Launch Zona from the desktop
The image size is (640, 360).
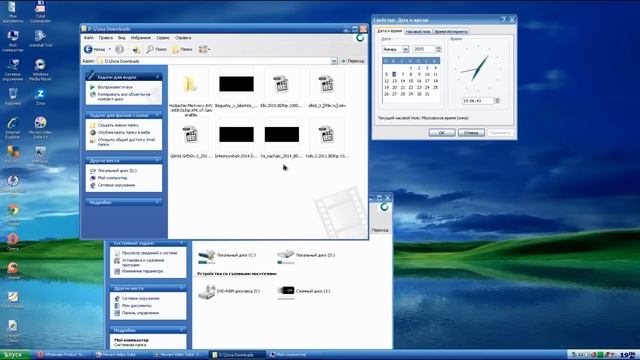click(x=40, y=97)
